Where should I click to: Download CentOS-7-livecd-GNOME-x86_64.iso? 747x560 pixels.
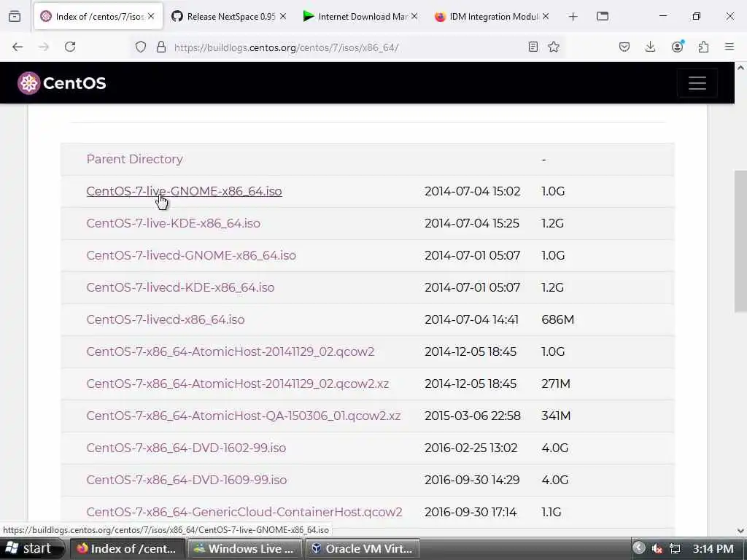(x=191, y=255)
